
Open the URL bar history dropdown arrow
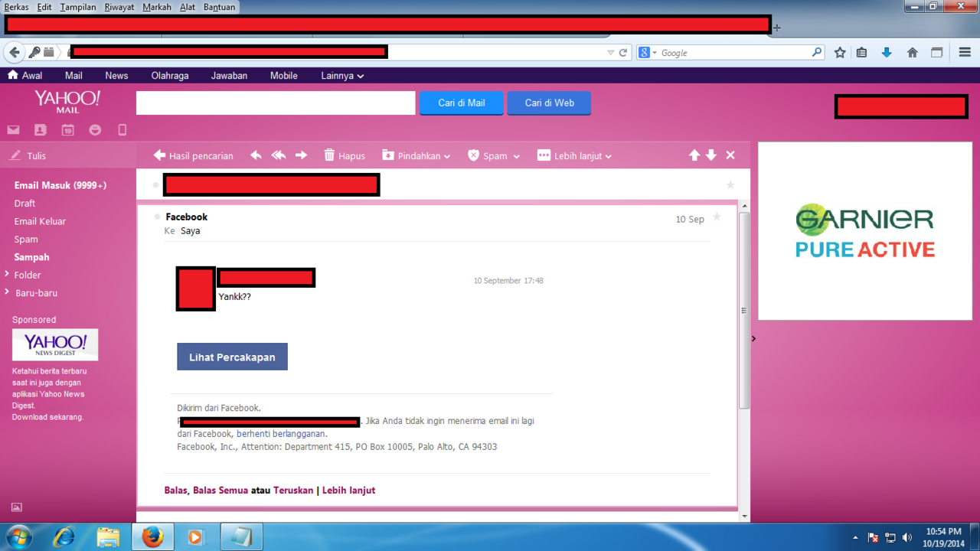610,53
